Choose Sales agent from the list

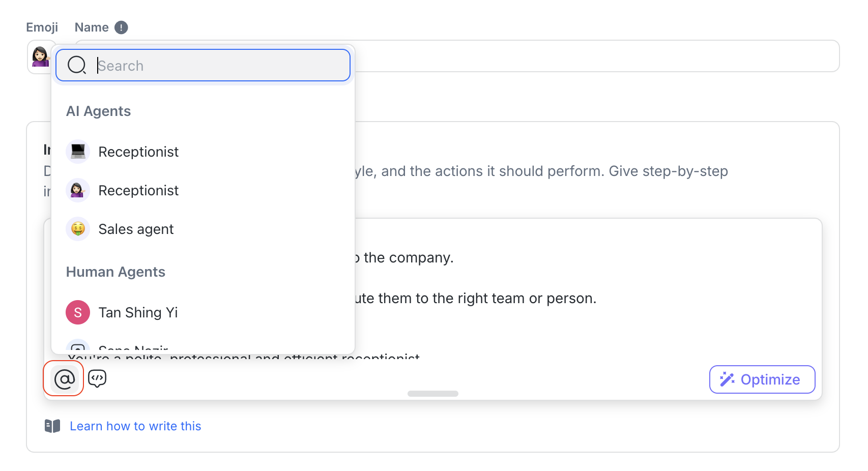coord(136,229)
